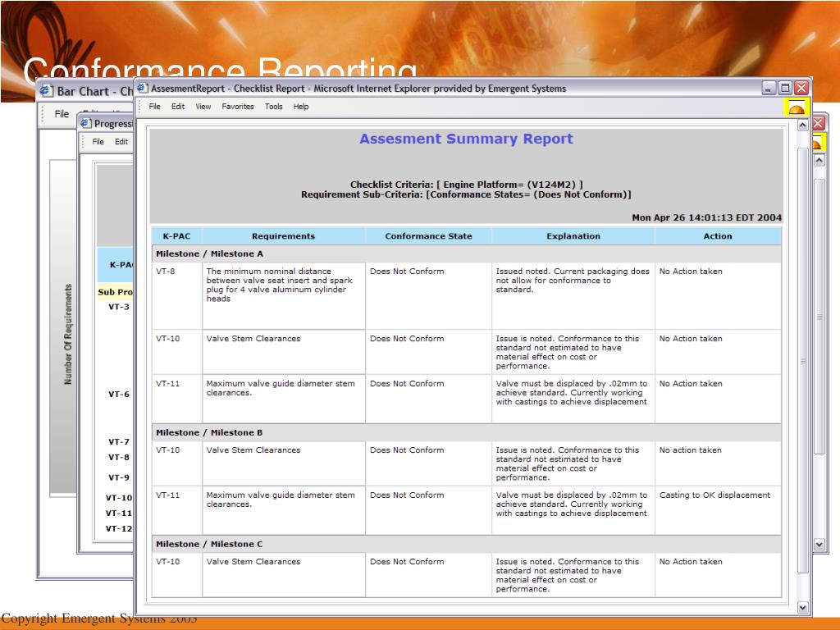The image size is (840, 630).
Task: Click scroll down arrow at bottom of AssesmentReport
Action: pos(802,608)
